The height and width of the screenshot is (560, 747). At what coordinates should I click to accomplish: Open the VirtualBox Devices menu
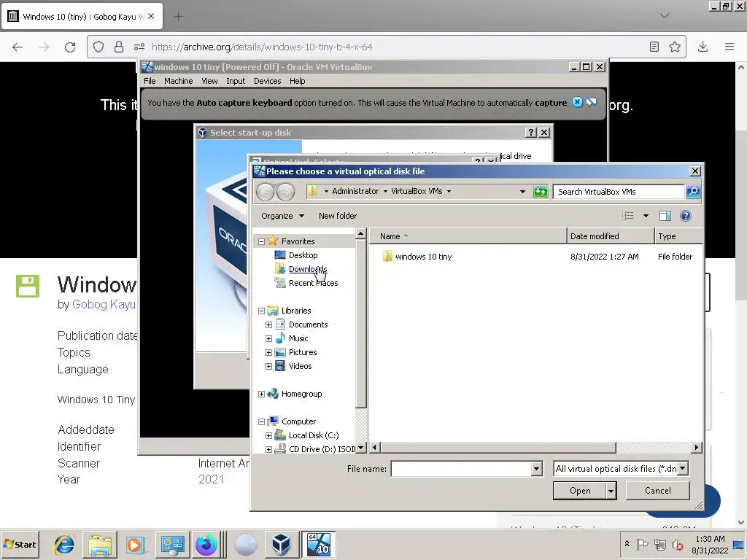pyautogui.click(x=267, y=81)
